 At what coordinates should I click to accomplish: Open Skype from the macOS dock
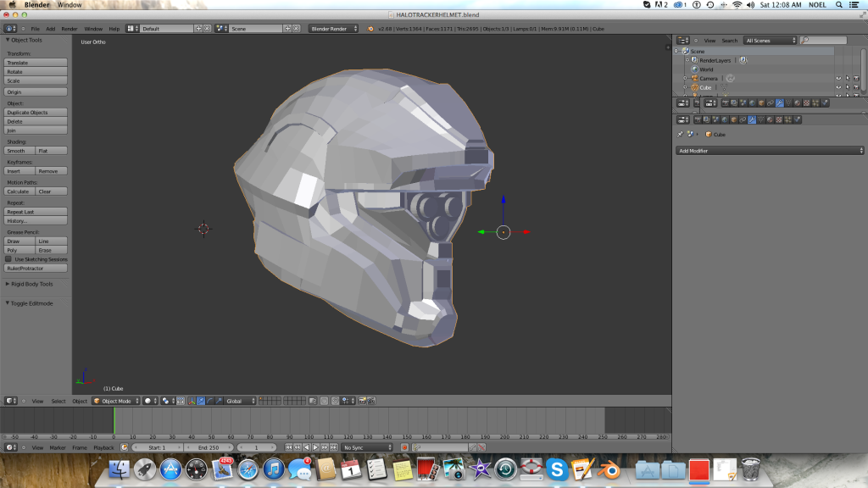(x=557, y=469)
